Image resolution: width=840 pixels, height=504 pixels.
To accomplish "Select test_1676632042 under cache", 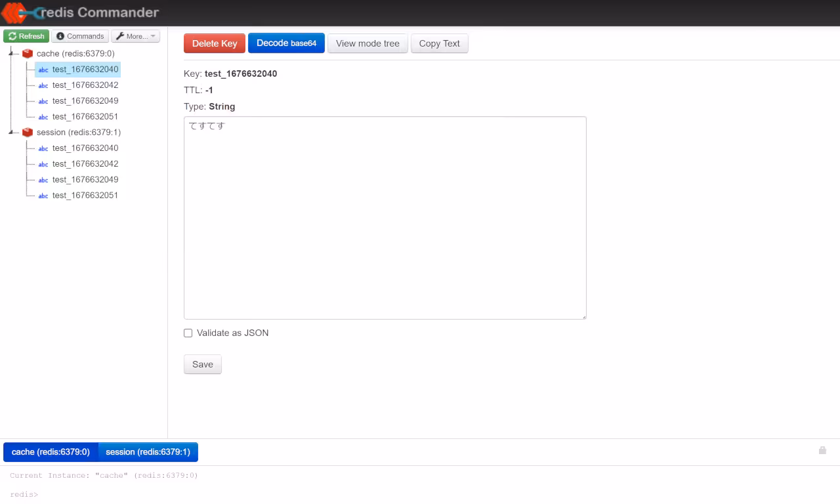I will pyautogui.click(x=85, y=85).
